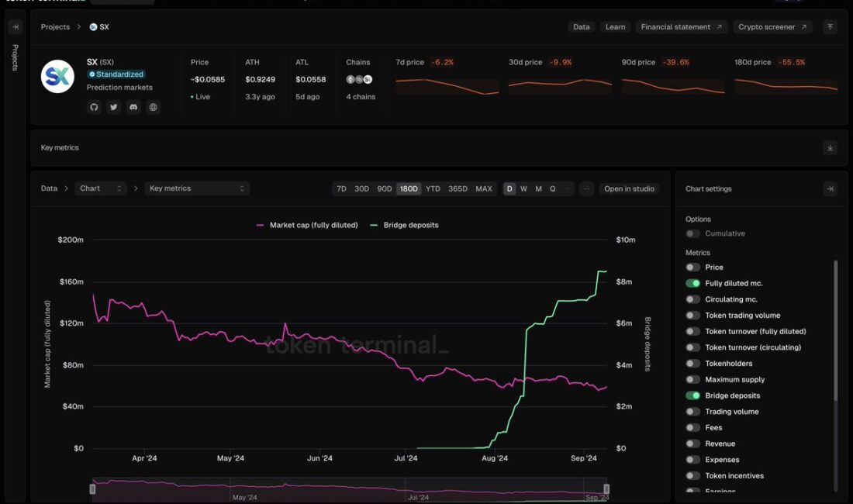Click the 4 chains text
853x504 pixels.
click(361, 97)
